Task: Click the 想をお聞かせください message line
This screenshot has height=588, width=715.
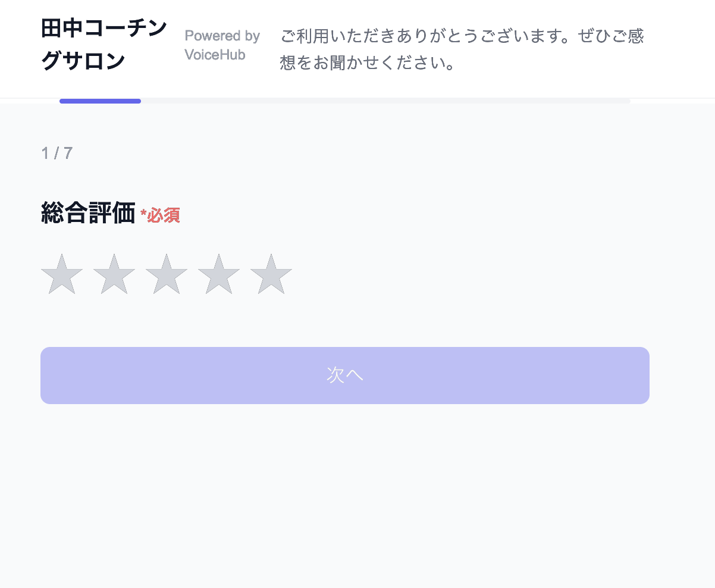Action: pyautogui.click(x=367, y=62)
